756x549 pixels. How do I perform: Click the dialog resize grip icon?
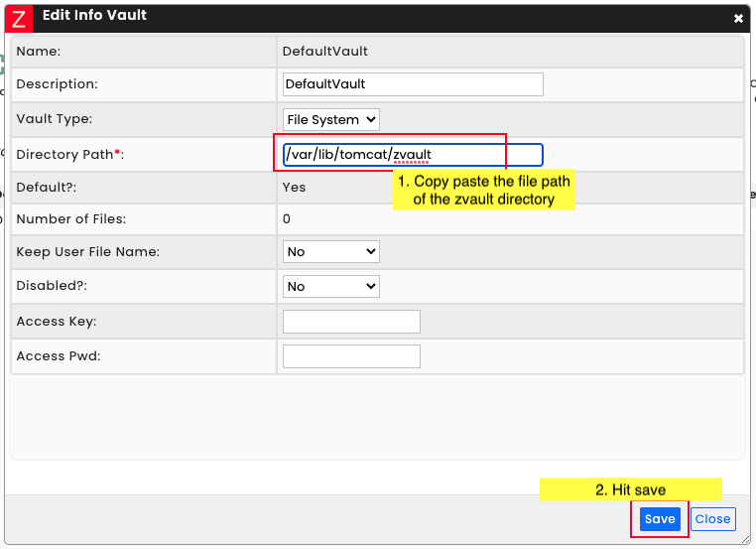tap(746, 540)
